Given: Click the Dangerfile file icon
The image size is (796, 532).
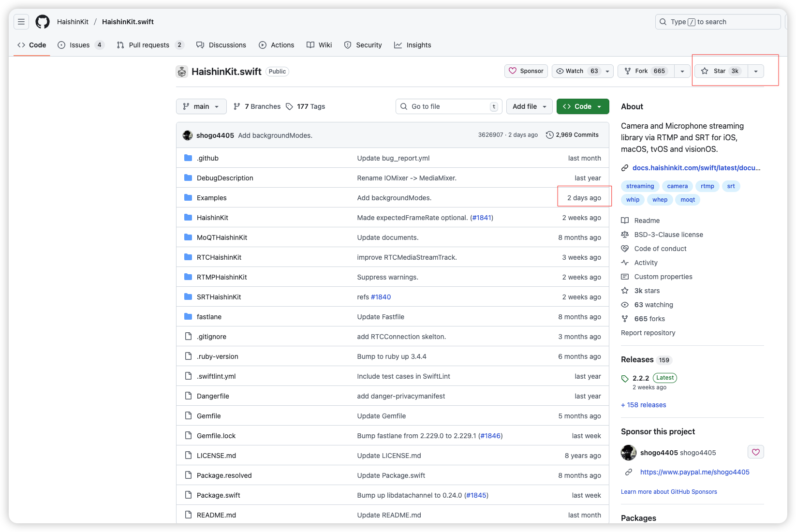Looking at the screenshot, I should point(188,396).
